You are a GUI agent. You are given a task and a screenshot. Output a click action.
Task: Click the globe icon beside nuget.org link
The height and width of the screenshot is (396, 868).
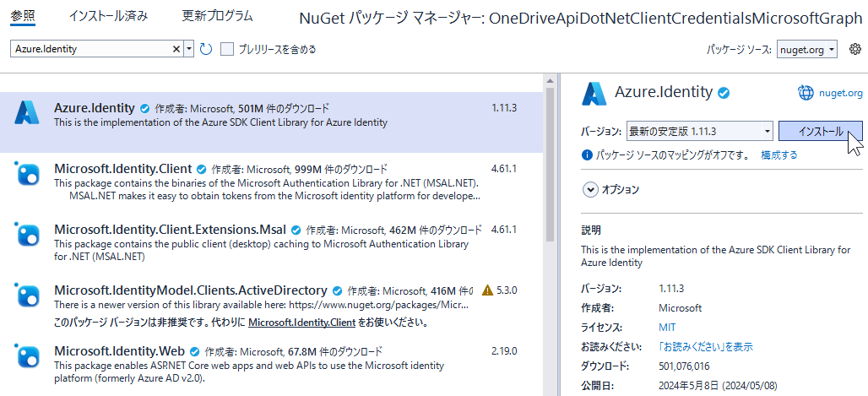tap(806, 93)
